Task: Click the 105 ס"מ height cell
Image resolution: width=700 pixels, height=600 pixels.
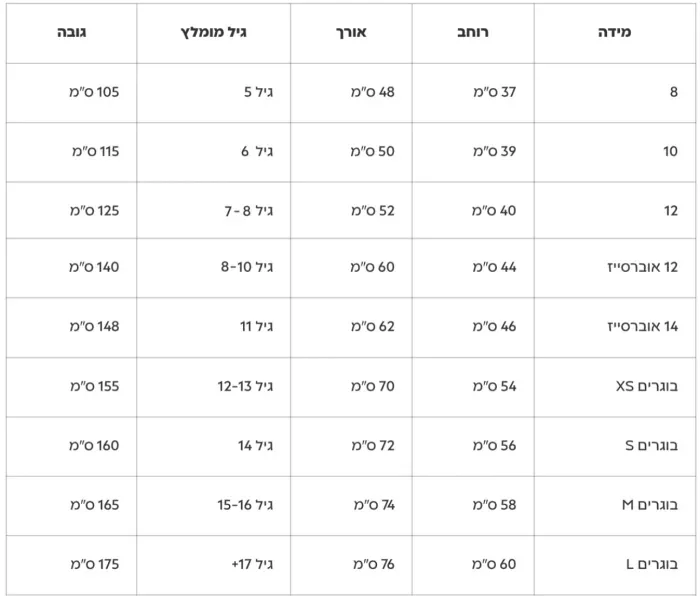Action: (x=71, y=92)
